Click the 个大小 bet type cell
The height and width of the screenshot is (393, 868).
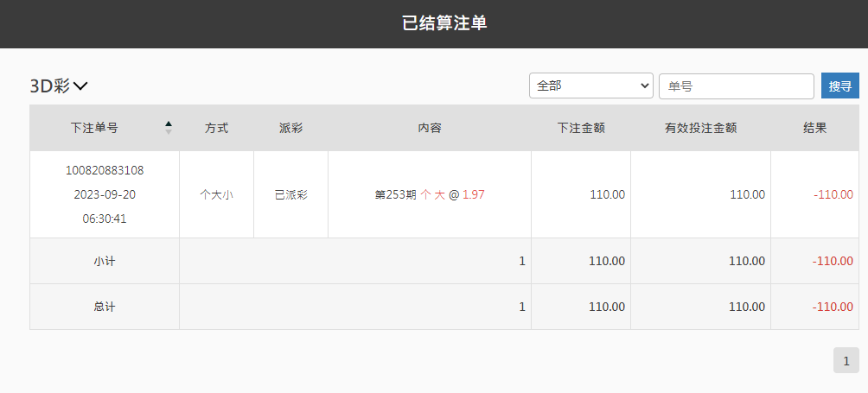pyautogui.click(x=216, y=195)
